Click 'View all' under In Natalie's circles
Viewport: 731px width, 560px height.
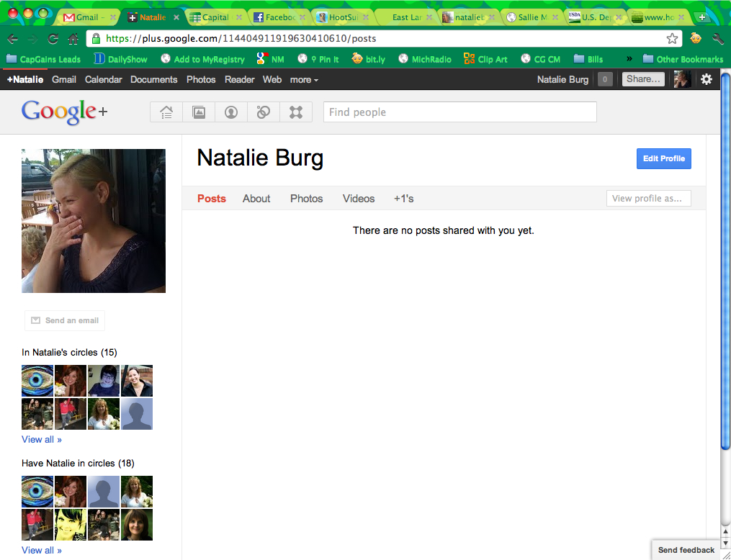(x=42, y=439)
